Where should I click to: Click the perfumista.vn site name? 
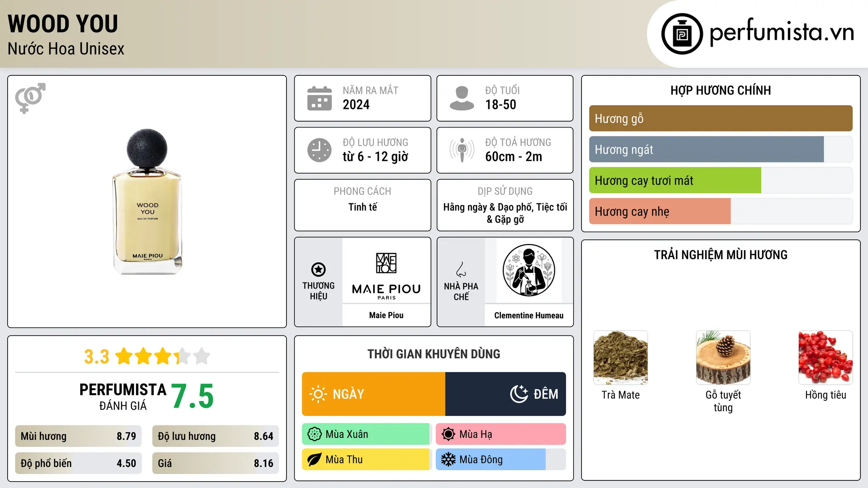(782, 33)
